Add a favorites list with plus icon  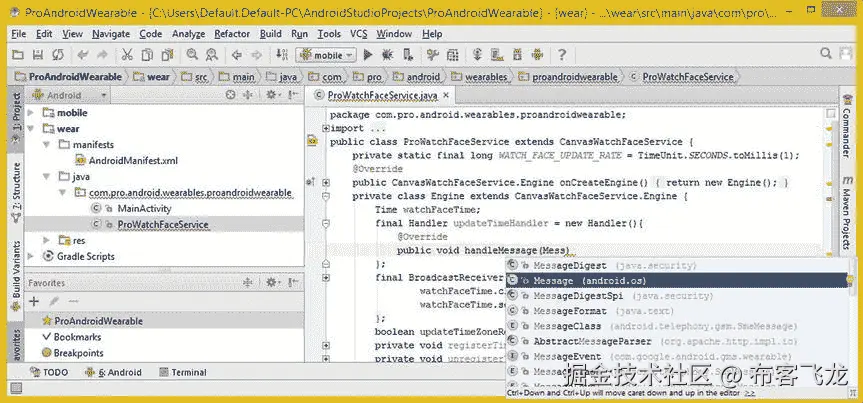[34, 301]
